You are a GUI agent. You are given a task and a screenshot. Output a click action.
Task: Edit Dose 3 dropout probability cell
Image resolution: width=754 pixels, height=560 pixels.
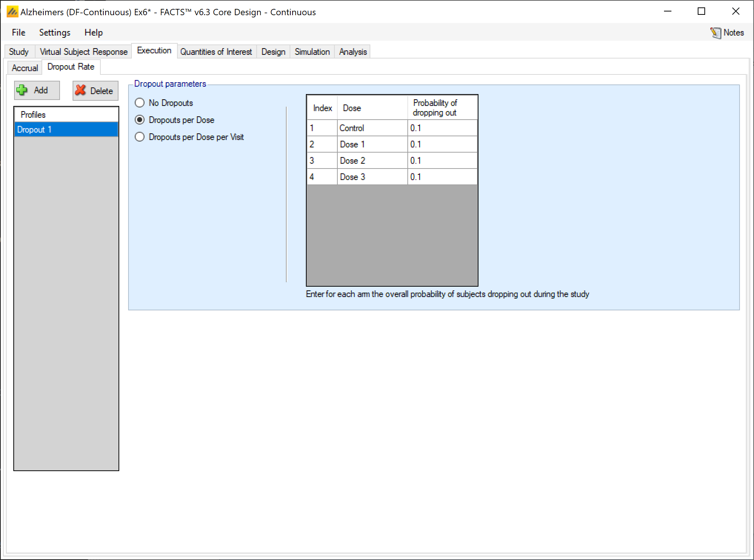point(442,177)
